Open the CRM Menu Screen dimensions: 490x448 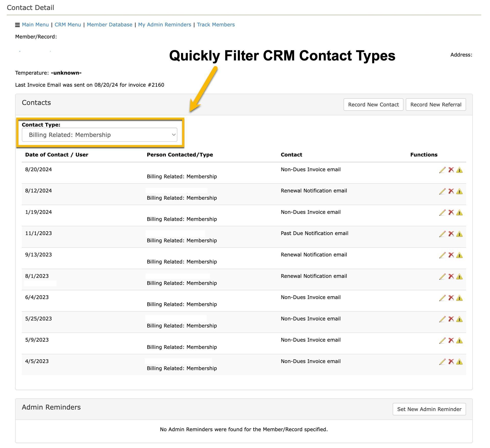click(67, 24)
